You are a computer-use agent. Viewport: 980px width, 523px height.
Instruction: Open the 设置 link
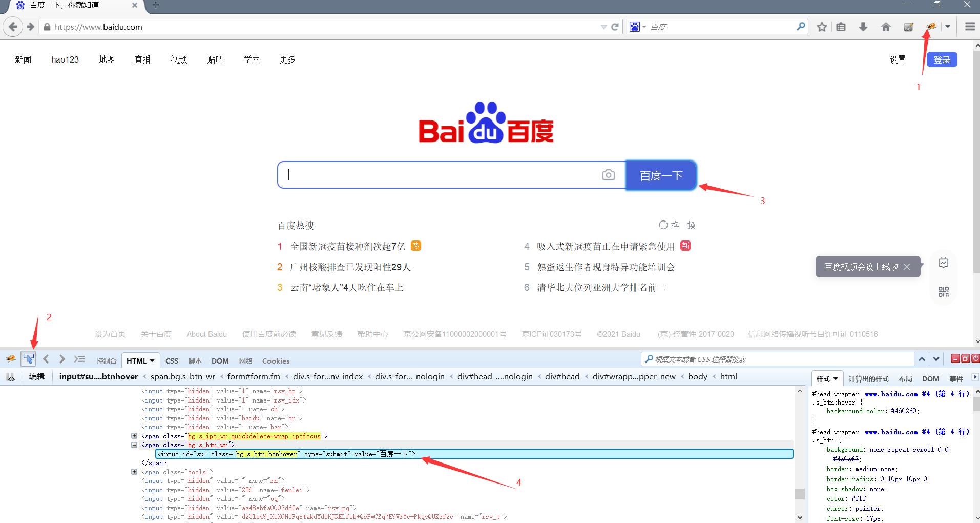click(x=898, y=59)
